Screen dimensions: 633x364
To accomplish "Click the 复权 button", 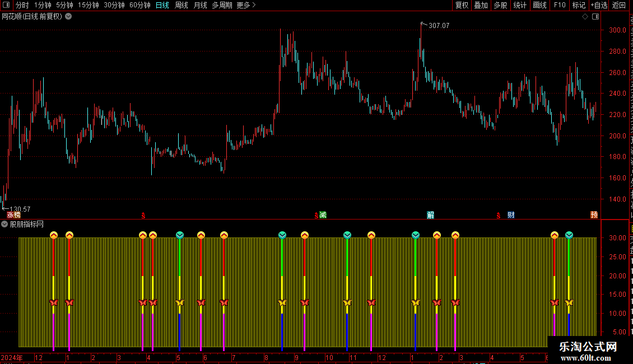I will pos(462,5).
